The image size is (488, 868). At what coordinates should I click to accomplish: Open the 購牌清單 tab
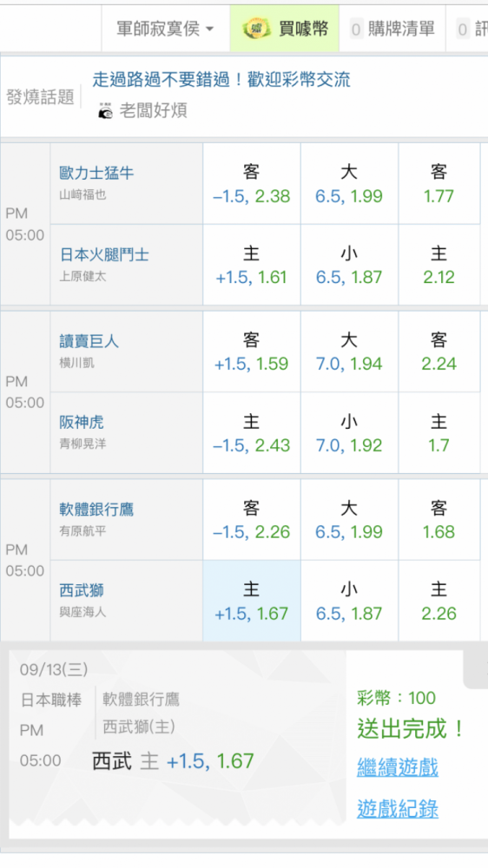392,29
